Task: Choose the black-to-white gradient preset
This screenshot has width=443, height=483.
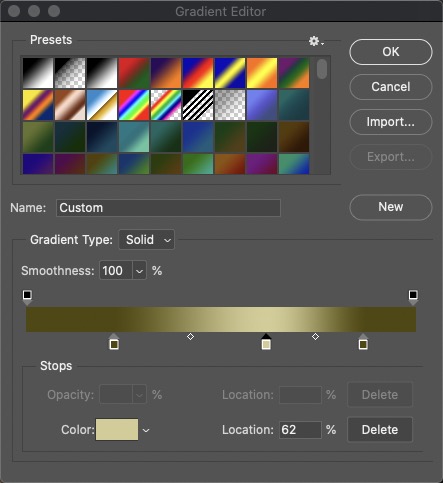Action: coord(38,73)
